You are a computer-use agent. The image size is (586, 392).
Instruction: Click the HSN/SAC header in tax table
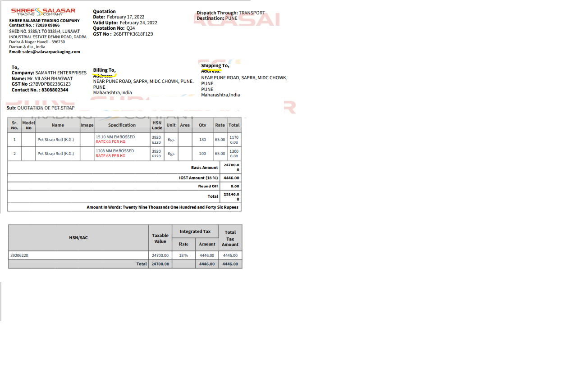click(78, 237)
